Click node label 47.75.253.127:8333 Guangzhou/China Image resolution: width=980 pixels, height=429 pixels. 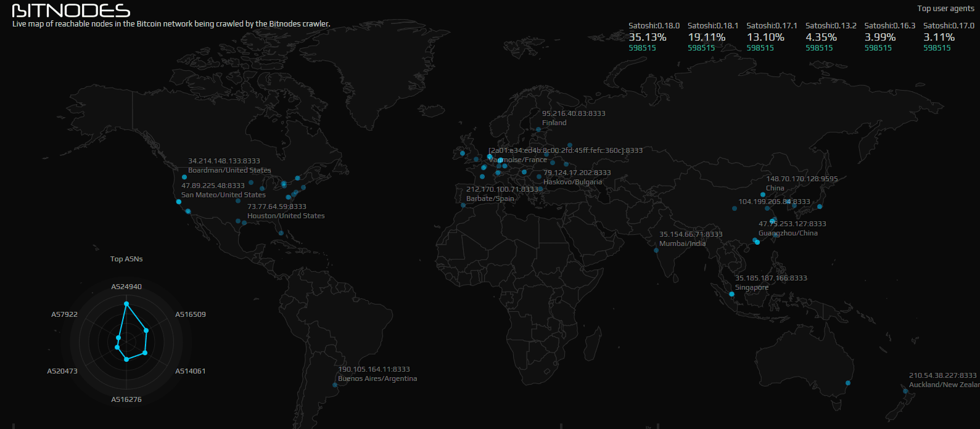coord(792,228)
